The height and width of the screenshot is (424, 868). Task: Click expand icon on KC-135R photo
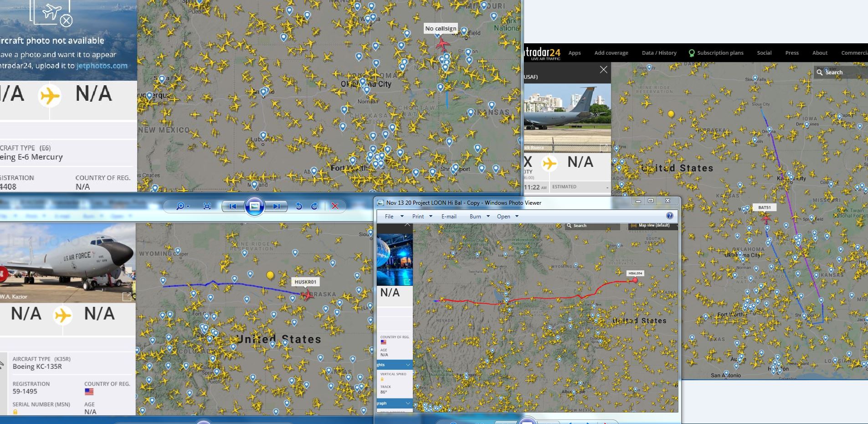tap(127, 297)
